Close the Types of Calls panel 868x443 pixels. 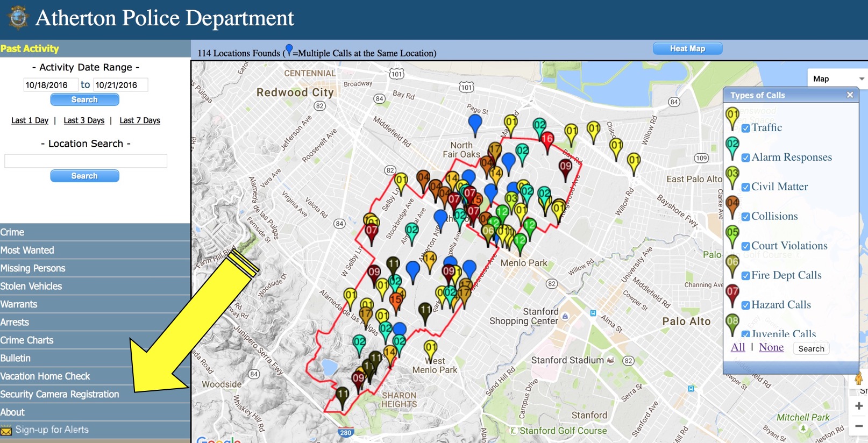pos(850,95)
